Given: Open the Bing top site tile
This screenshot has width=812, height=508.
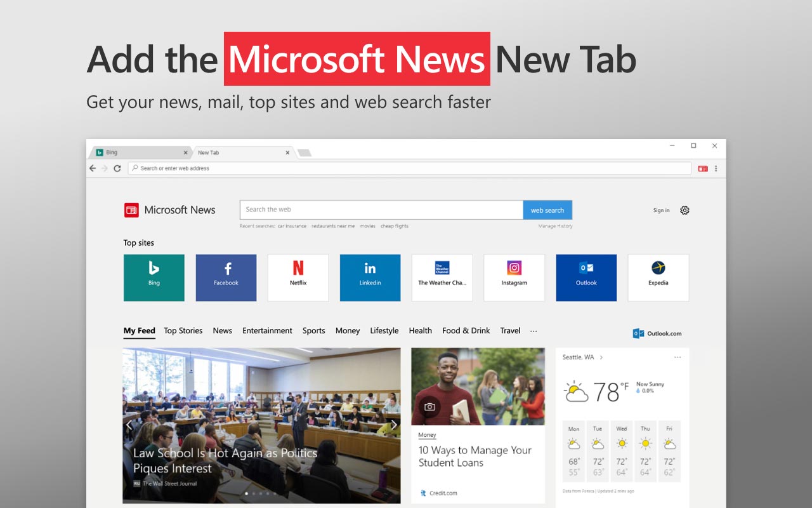Looking at the screenshot, I should tap(154, 277).
